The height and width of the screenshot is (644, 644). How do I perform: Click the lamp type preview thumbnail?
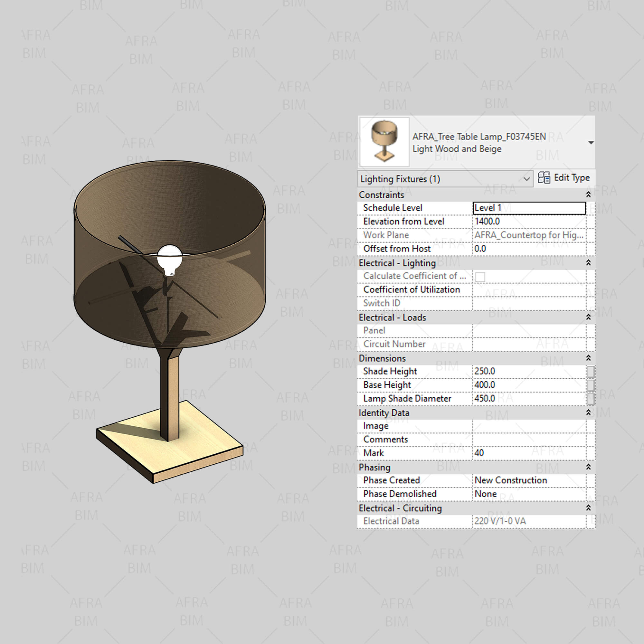[384, 142]
